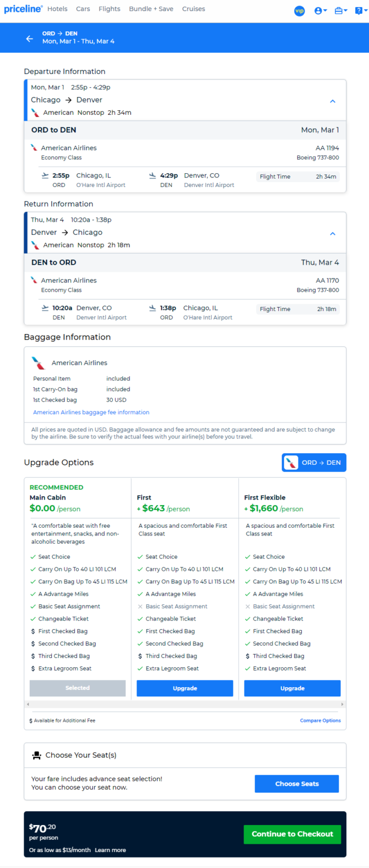Click X icon beside First Flexible Basic Seat Assignment

(248, 607)
